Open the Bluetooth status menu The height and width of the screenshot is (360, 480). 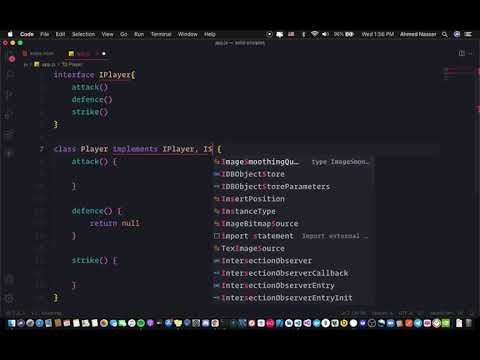point(303,34)
